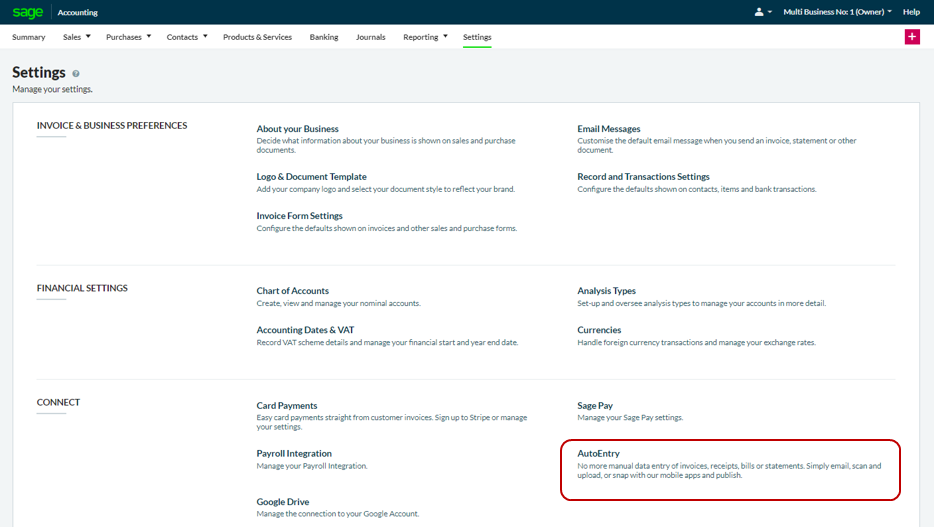Select Products & Services in navigation
Screen dimensions: 934x527
[x=257, y=37]
